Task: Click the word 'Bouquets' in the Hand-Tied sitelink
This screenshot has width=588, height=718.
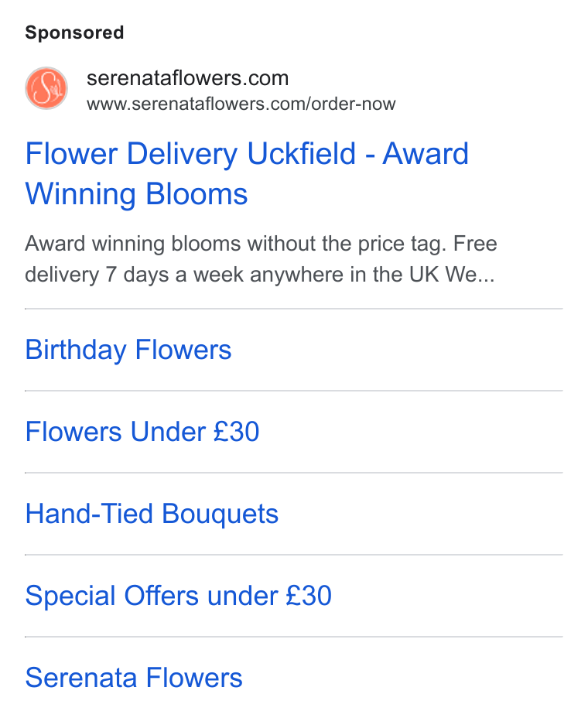Action: coord(220,514)
